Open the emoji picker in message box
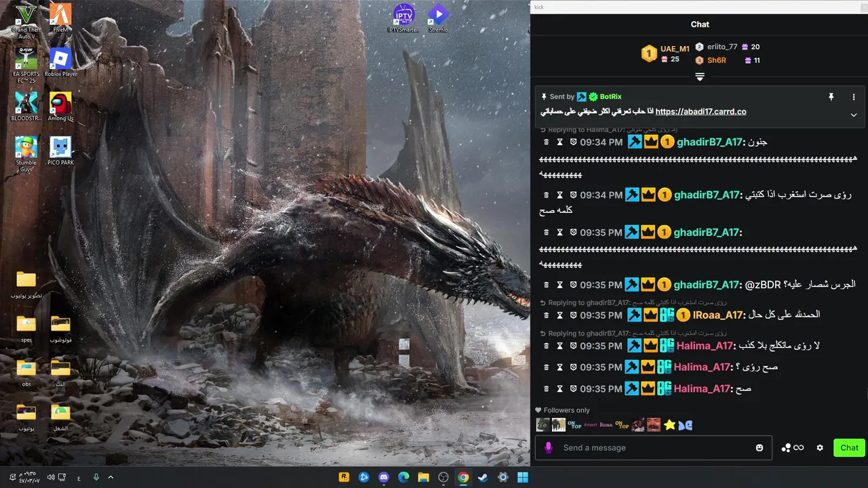Screen dimensions: 868x488 pos(759,448)
